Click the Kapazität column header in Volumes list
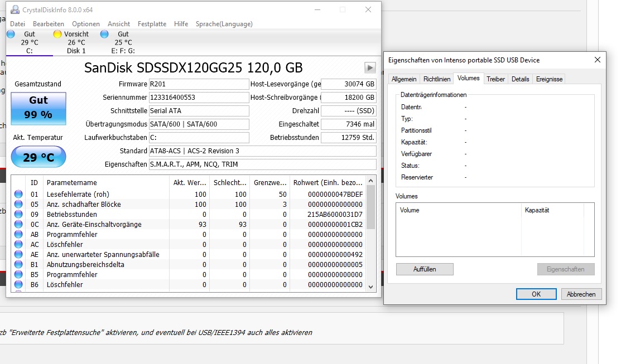This screenshot has height=364, width=621. pyautogui.click(x=552, y=210)
